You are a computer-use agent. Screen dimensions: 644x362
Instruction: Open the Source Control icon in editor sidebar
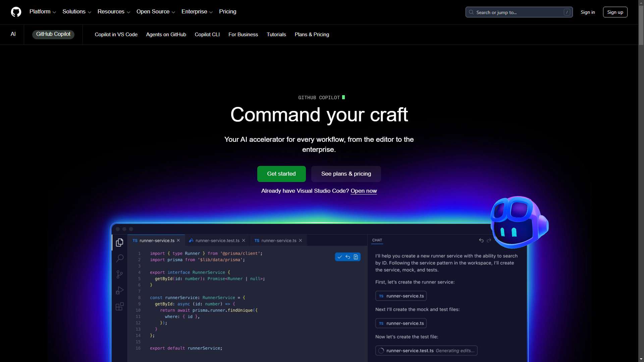pos(119,275)
